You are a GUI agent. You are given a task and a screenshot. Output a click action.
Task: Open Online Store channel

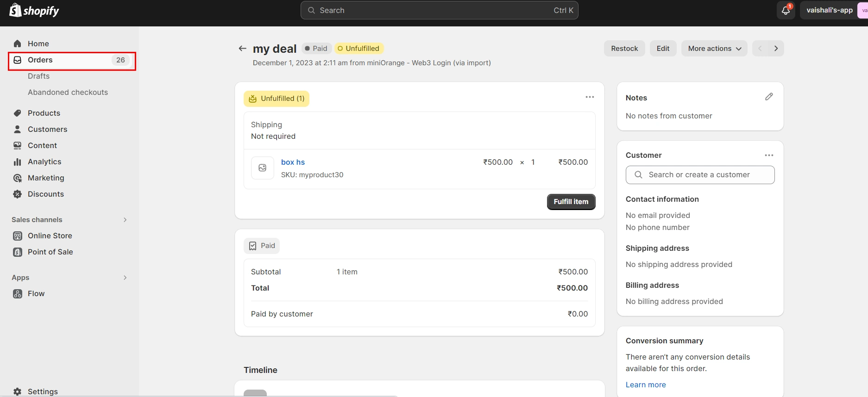pyautogui.click(x=50, y=236)
